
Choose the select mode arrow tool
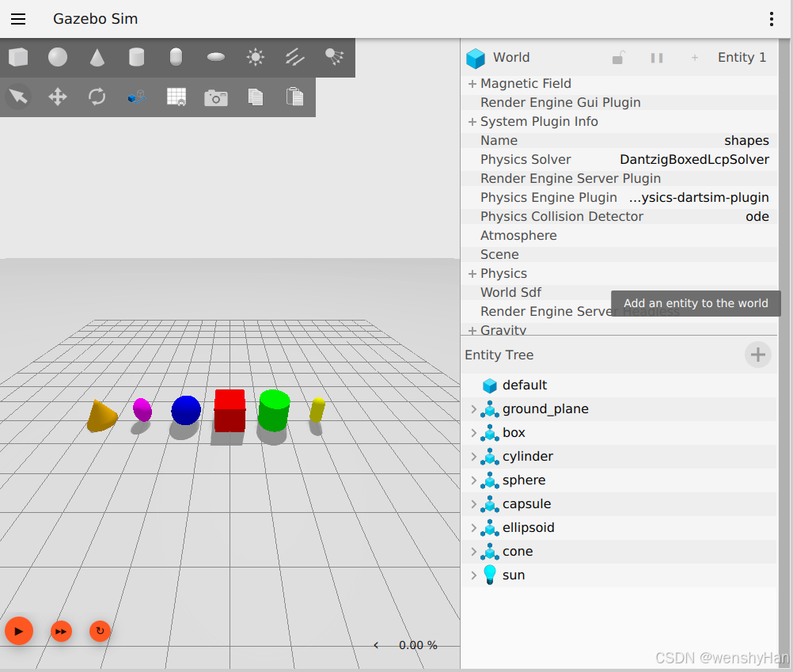point(18,97)
